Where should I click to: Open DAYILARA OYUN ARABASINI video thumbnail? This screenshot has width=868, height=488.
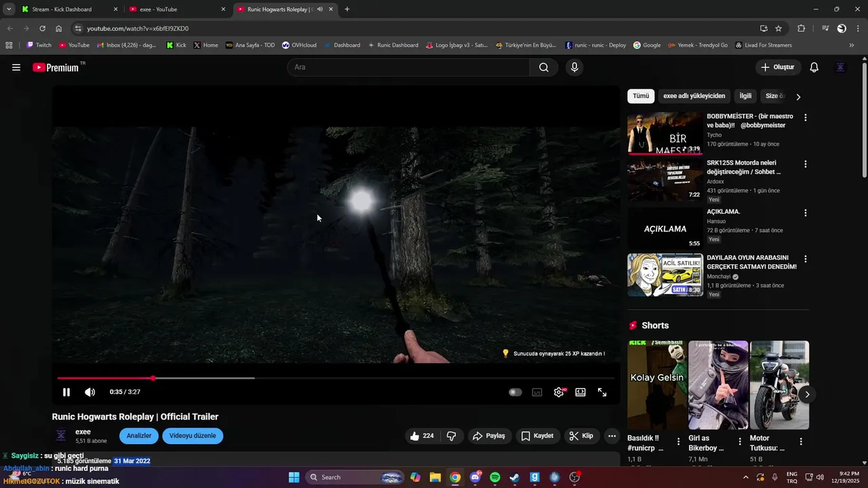(665, 274)
